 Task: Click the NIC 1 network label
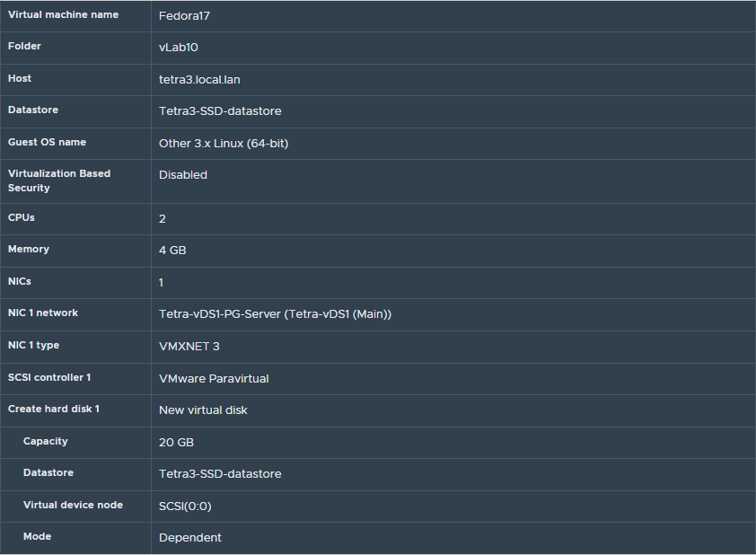(43, 313)
